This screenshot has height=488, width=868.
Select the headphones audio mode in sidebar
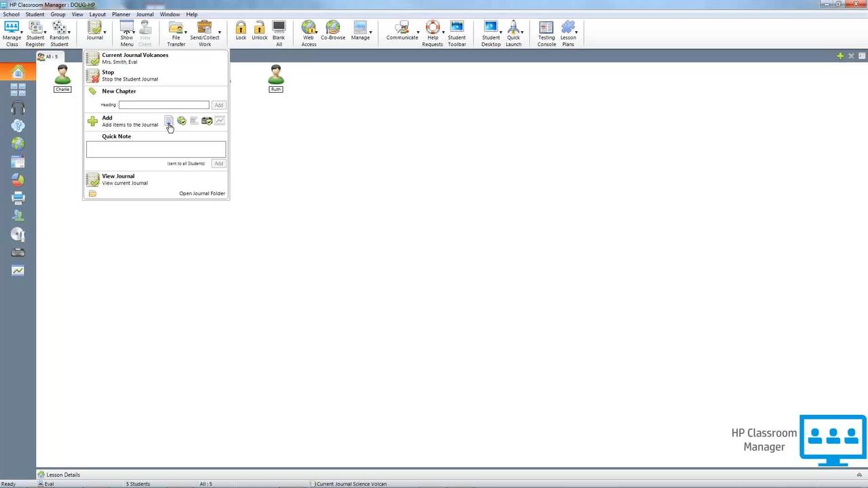(x=18, y=108)
